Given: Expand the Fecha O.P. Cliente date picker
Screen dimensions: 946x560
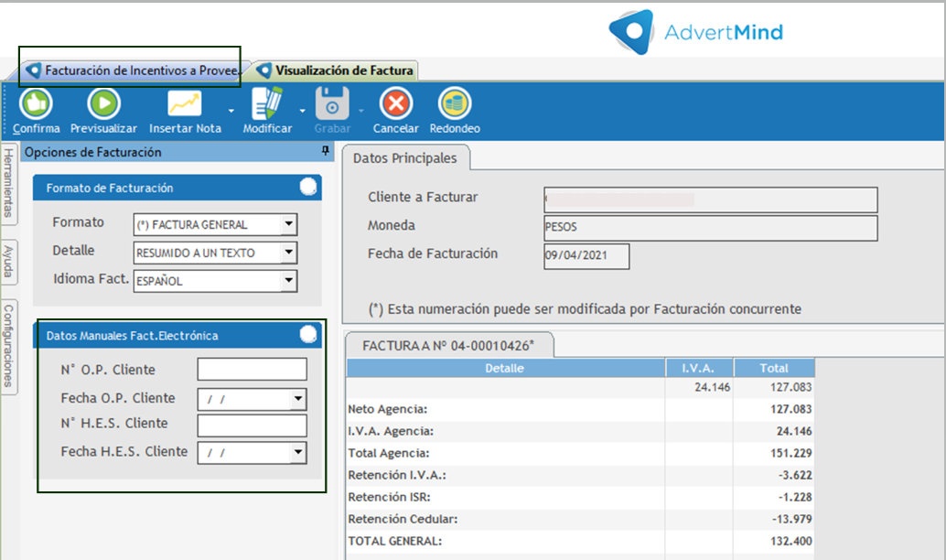Looking at the screenshot, I should (297, 399).
